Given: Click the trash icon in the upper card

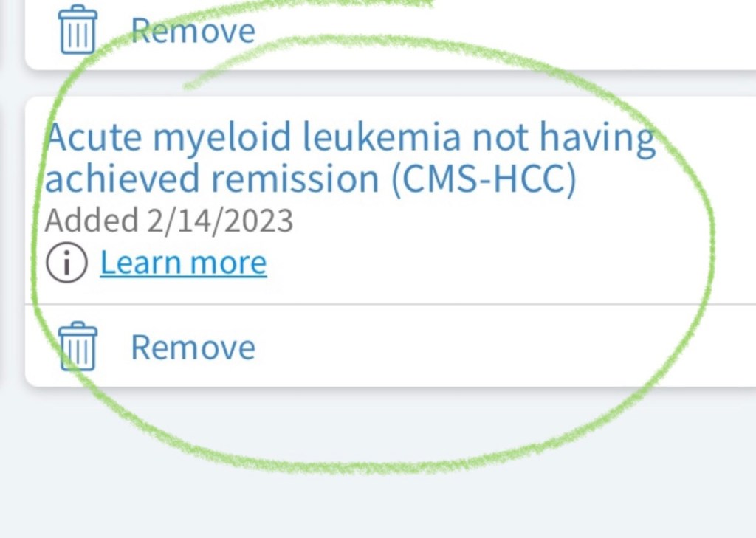Looking at the screenshot, I should tap(78, 30).
